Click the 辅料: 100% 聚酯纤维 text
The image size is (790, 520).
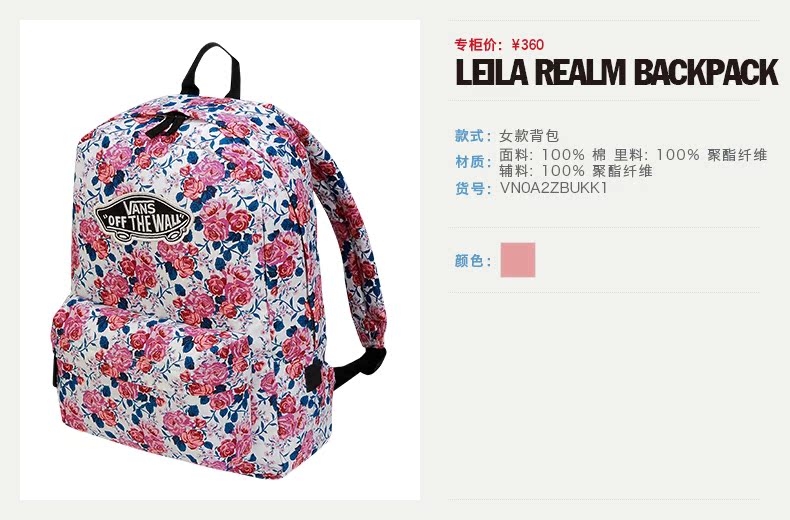[x=576, y=170]
